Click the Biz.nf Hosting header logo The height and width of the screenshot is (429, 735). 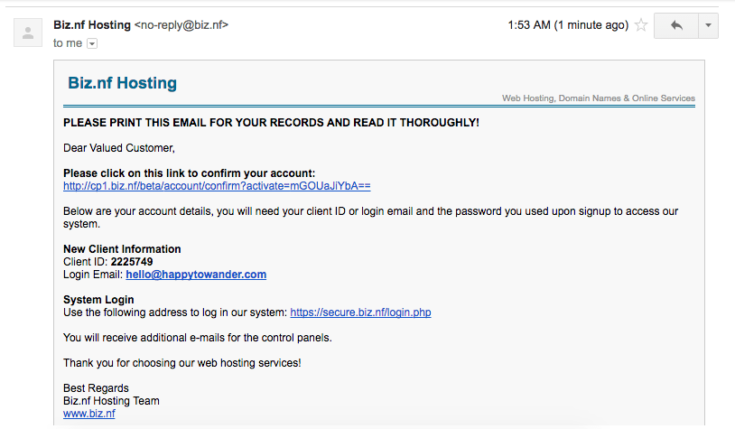122,83
